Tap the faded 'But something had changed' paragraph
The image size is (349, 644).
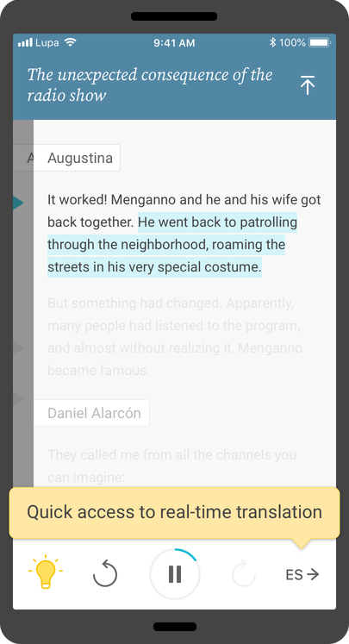(x=175, y=336)
